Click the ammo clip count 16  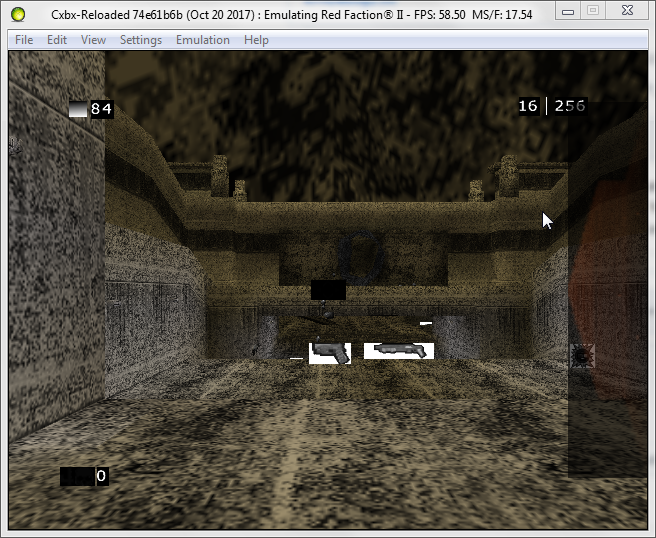pos(528,106)
